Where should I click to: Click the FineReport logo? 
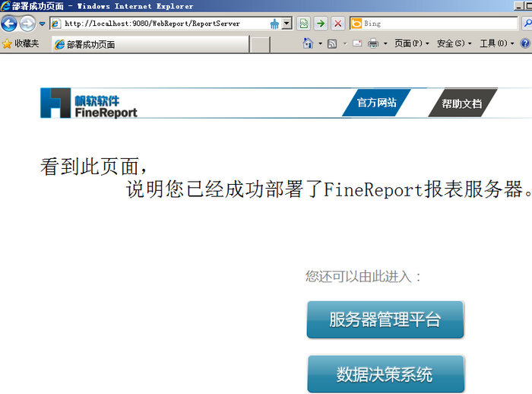tap(89, 103)
